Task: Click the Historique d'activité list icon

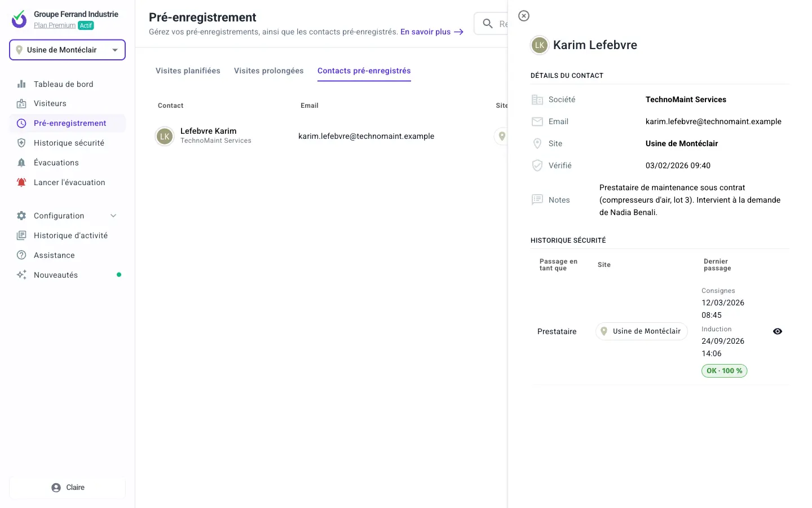Action: pyautogui.click(x=21, y=235)
